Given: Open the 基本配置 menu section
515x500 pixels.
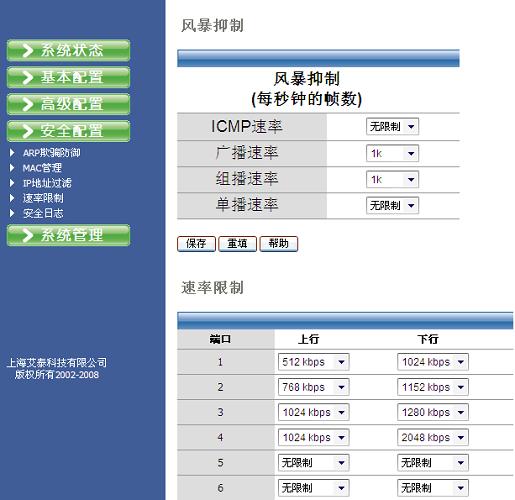Looking at the screenshot, I should tap(68, 77).
